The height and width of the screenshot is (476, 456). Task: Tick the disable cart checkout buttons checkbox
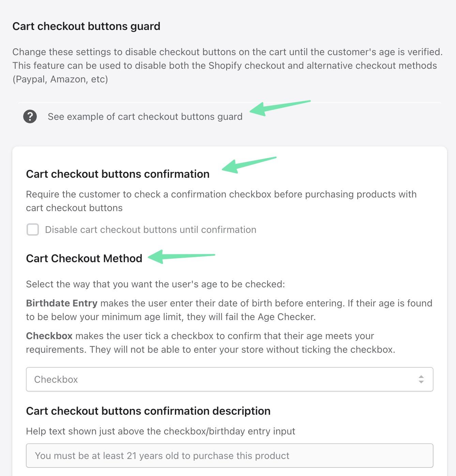point(33,229)
